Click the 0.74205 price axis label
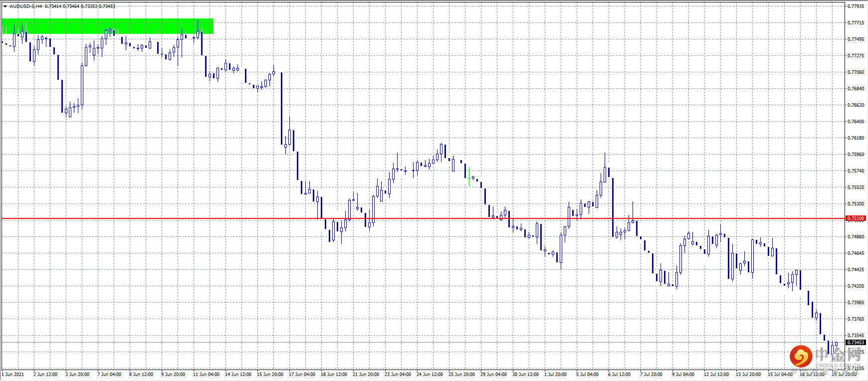This screenshot has width=868, height=381. point(856,286)
